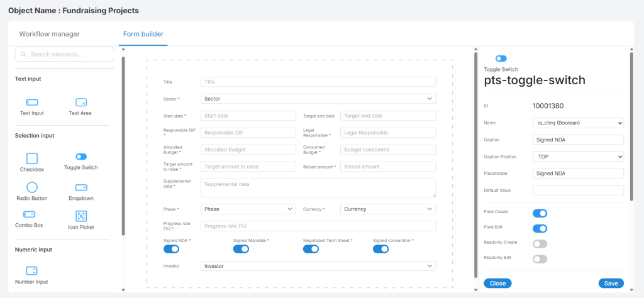Choose the Icon Picker element

80,216
